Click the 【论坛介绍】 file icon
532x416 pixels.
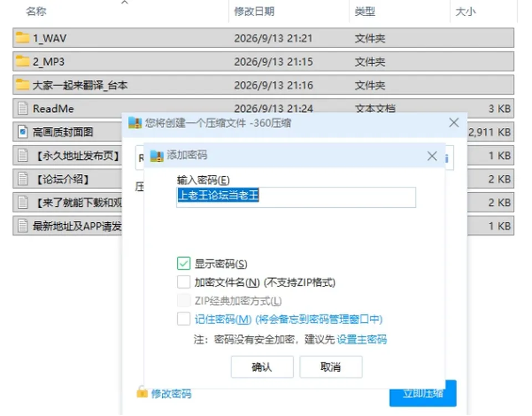23,179
